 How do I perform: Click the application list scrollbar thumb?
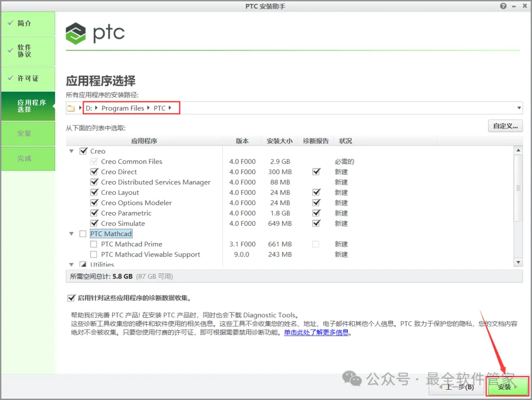(518, 188)
